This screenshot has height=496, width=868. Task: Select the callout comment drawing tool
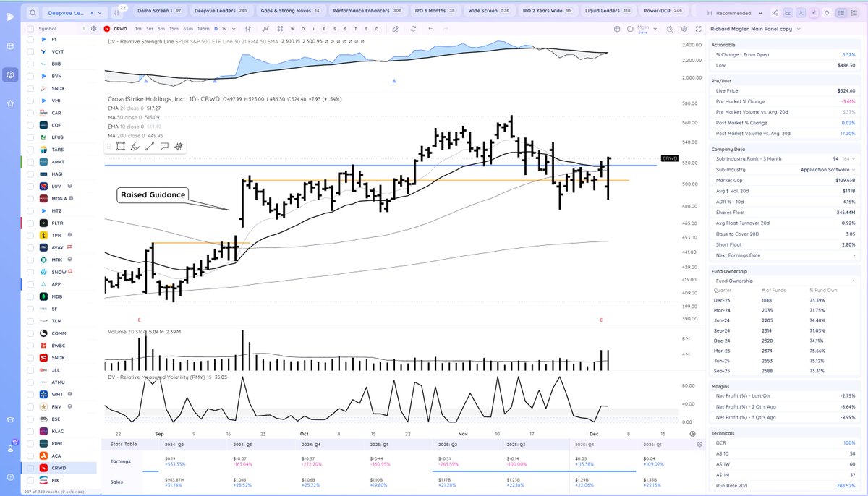coord(164,146)
